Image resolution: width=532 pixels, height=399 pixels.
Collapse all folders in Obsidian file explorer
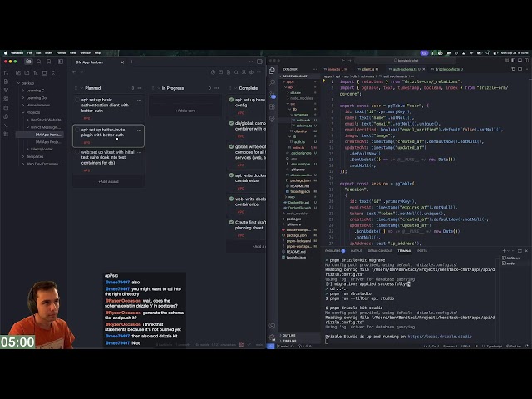pos(53,73)
